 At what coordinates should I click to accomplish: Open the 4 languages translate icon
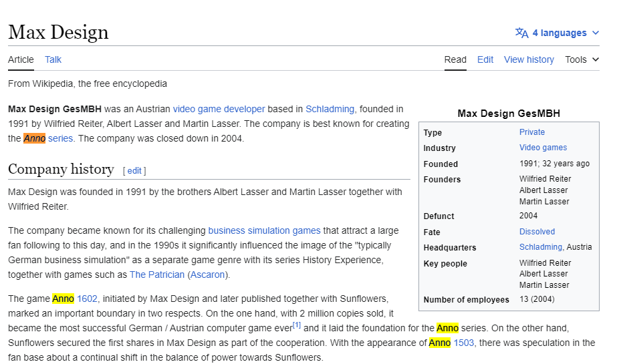tap(521, 33)
